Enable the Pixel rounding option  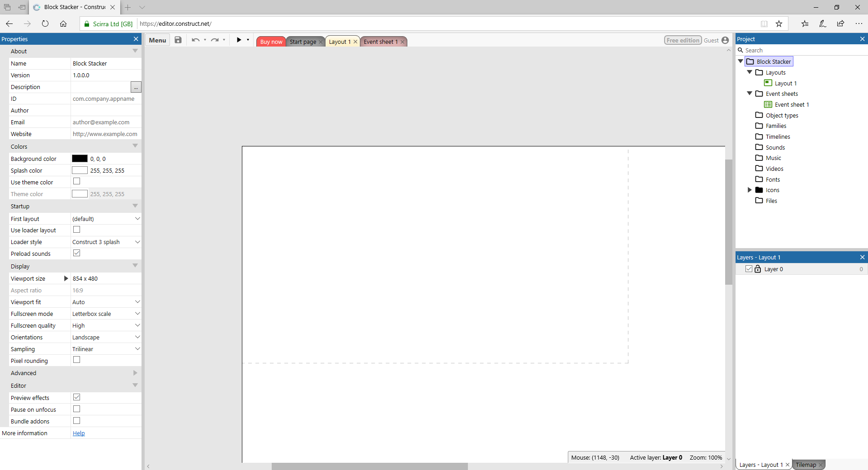pos(76,360)
